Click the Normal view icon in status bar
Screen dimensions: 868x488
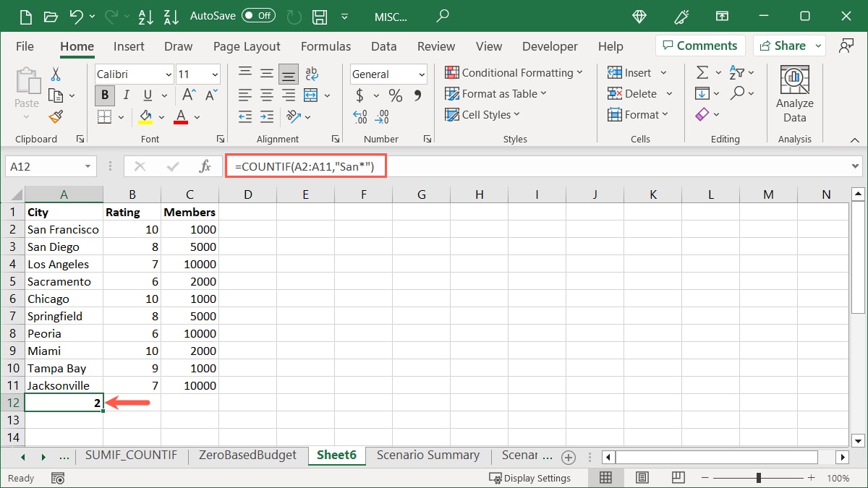(605, 477)
